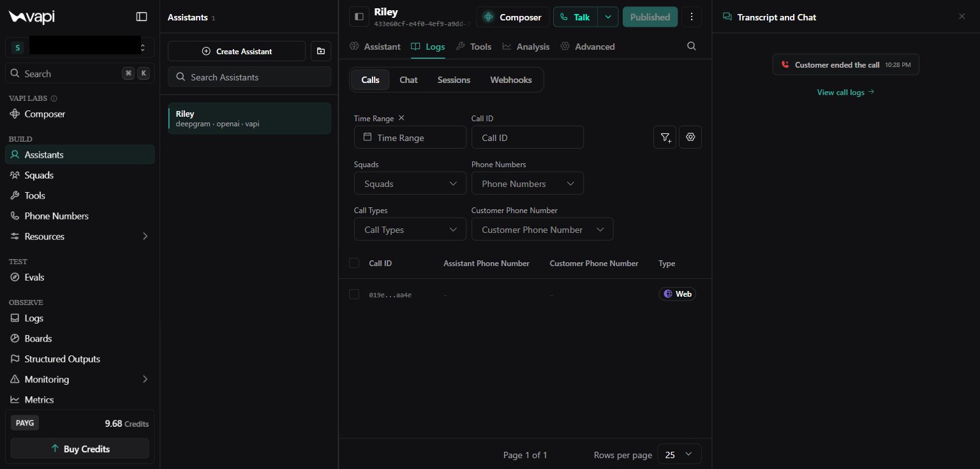The image size is (980, 469).
Task: Click the Call ID column header
Action: (x=380, y=263)
